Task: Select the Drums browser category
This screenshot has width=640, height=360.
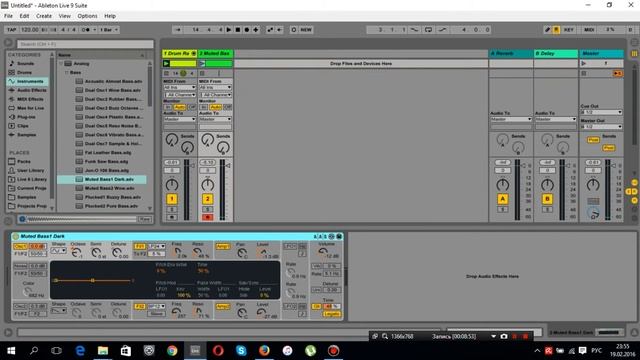Action: coord(27,72)
